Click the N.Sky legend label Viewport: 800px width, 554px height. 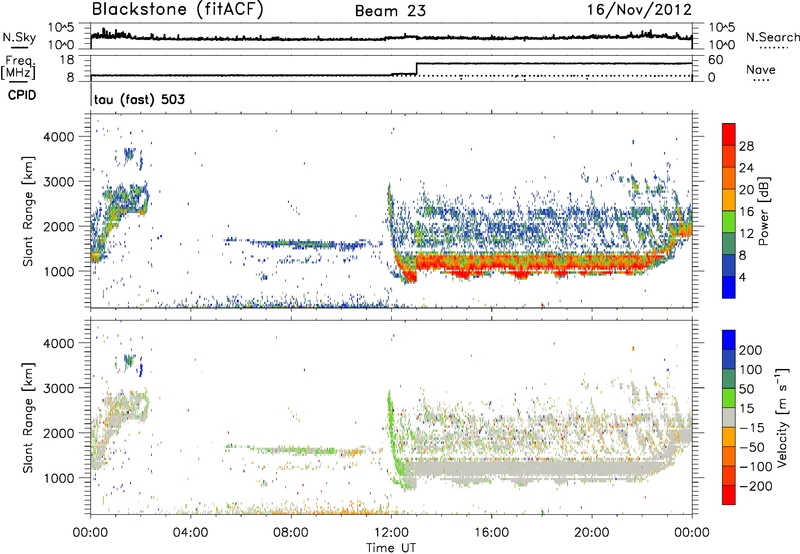[x=19, y=37]
